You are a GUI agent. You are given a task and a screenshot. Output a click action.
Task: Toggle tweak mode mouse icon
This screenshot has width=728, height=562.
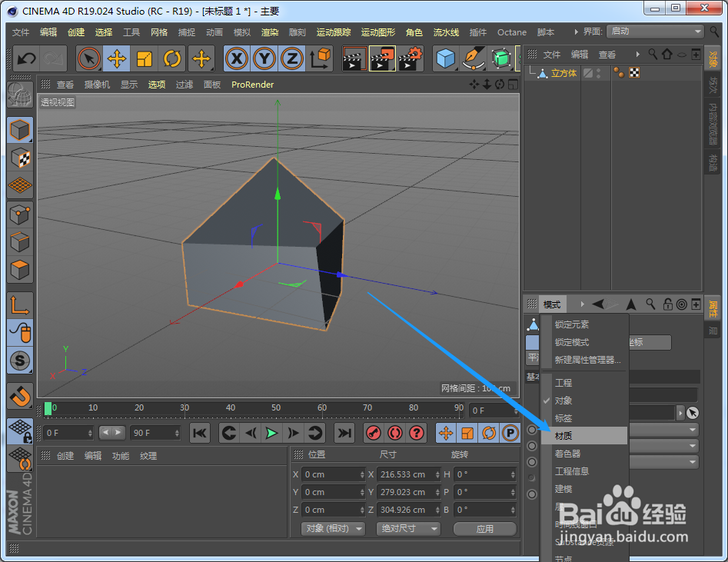point(20,333)
